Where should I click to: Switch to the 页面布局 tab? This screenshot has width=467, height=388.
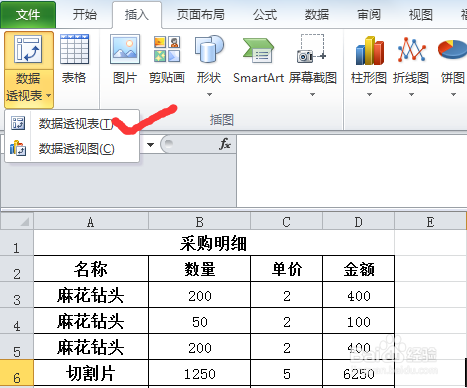(x=201, y=15)
